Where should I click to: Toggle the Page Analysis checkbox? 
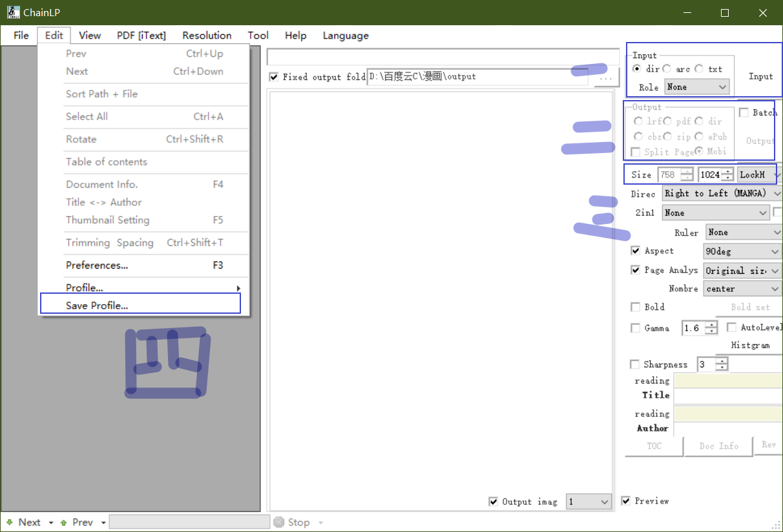coord(636,270)
